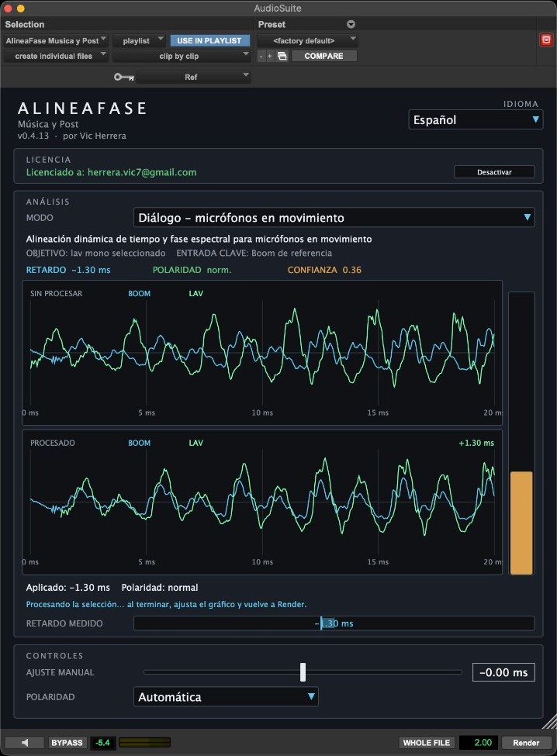Screen dimensions: 557x756
Task: Click the BOOM legend in SIN PROCESAR graph
Action: (x=140, y=294)
